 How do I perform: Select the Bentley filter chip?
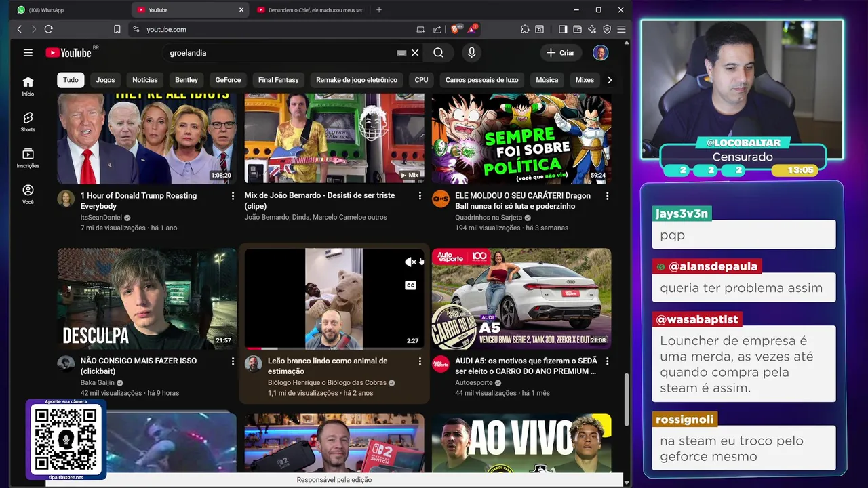coord(186,80)
